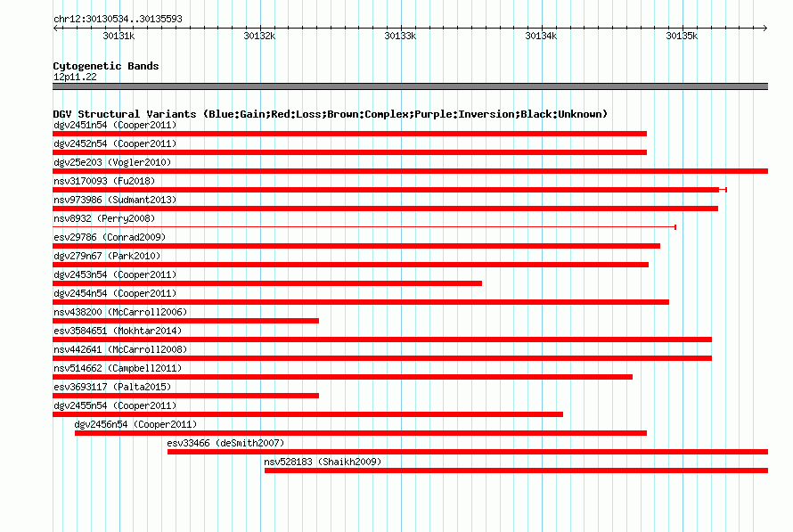
Task: Select the nsv8932 (Perry2008) label
Action: click(104, 218)
